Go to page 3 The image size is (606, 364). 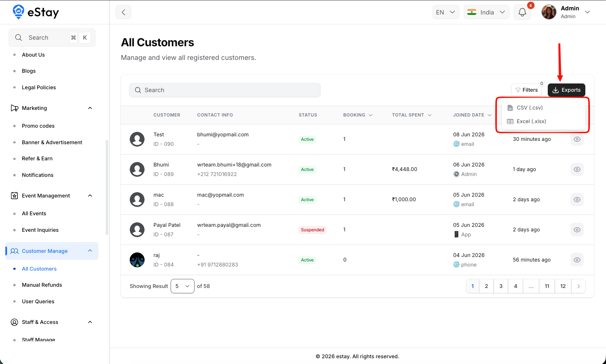[501, 286]
